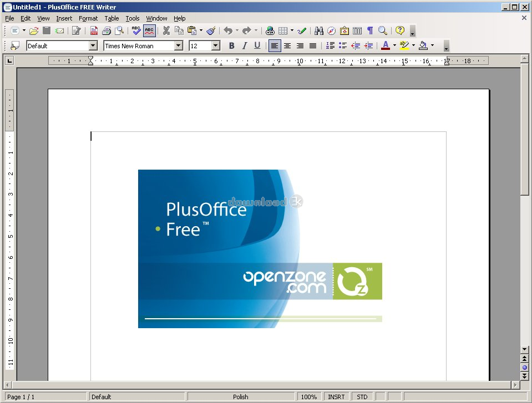Open PlusOffice Help question mark icon
The width and height of the screenshot is (532, 403).
click(x=400, y=31)
